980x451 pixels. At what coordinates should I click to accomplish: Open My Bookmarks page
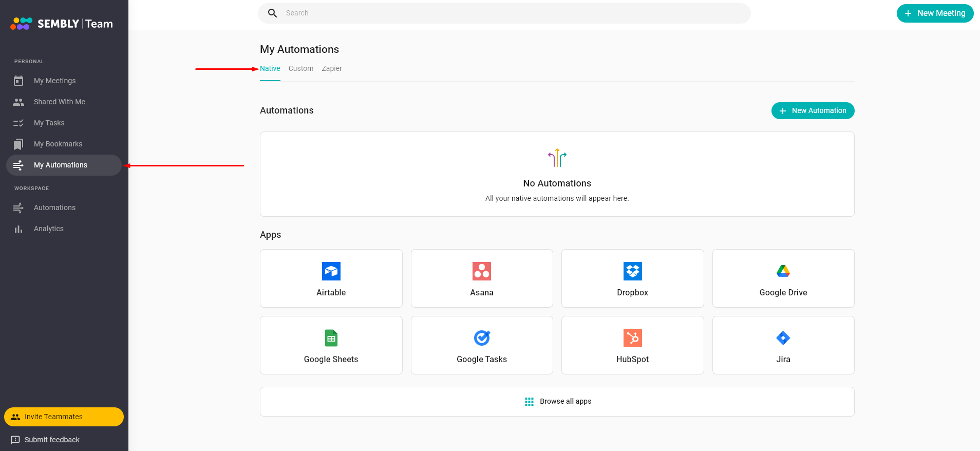64,144
